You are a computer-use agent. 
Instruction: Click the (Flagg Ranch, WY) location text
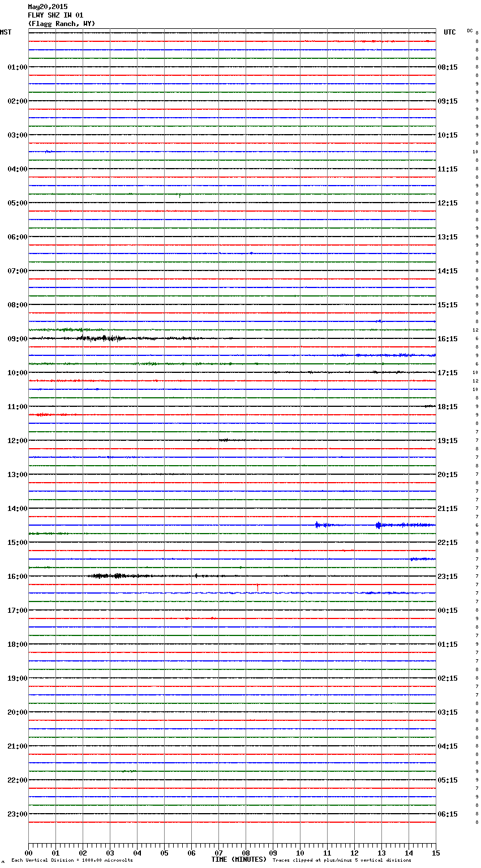coord(61,24)
